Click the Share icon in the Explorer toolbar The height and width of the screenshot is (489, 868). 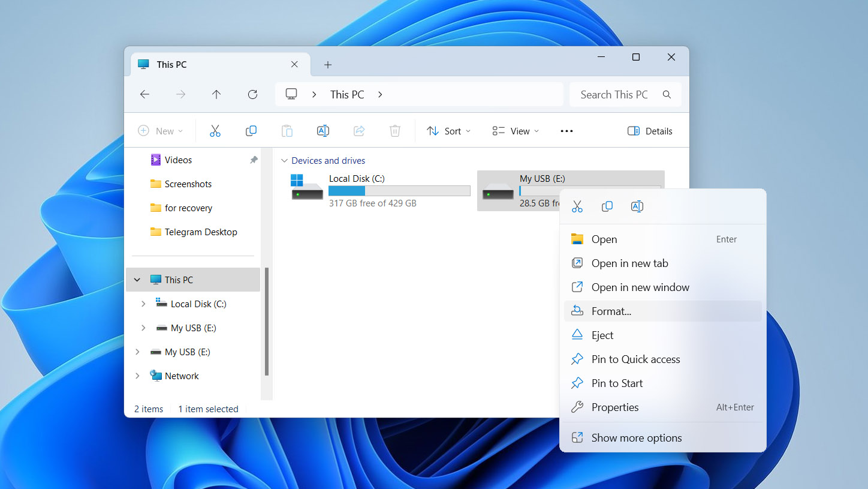[359, 131]
